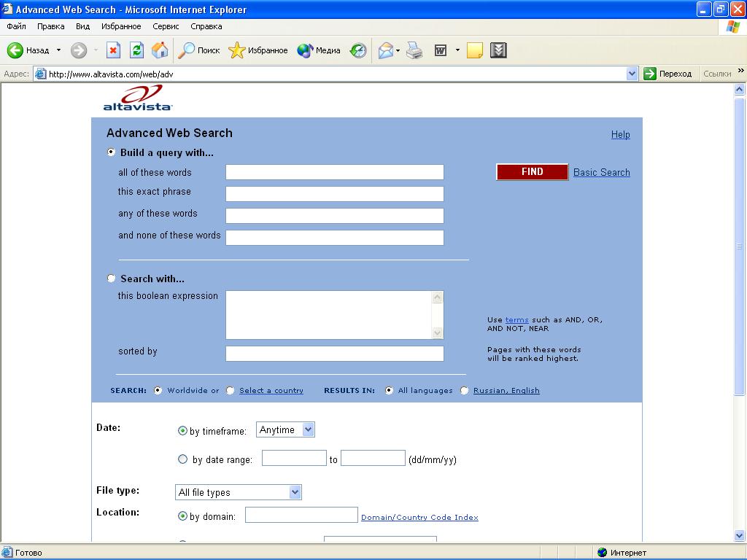747x560 pixels.
Task: Go to Home page icon
Action: 160,50
